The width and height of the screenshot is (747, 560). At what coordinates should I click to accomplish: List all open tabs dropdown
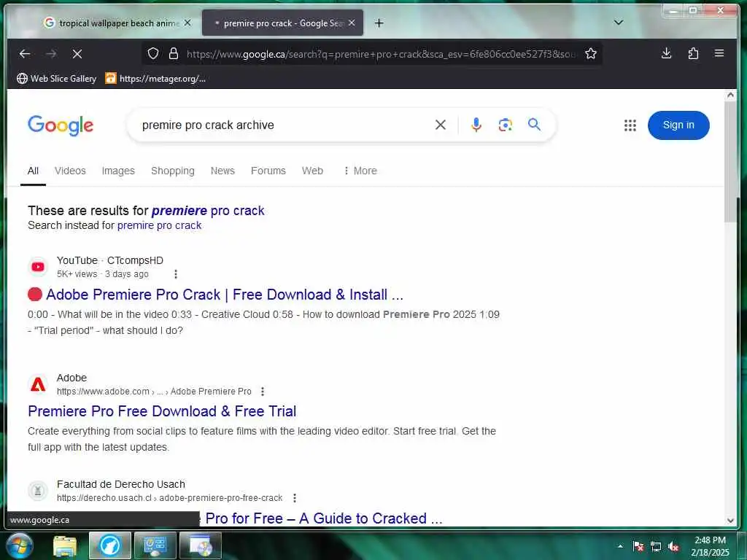point(619,23)
